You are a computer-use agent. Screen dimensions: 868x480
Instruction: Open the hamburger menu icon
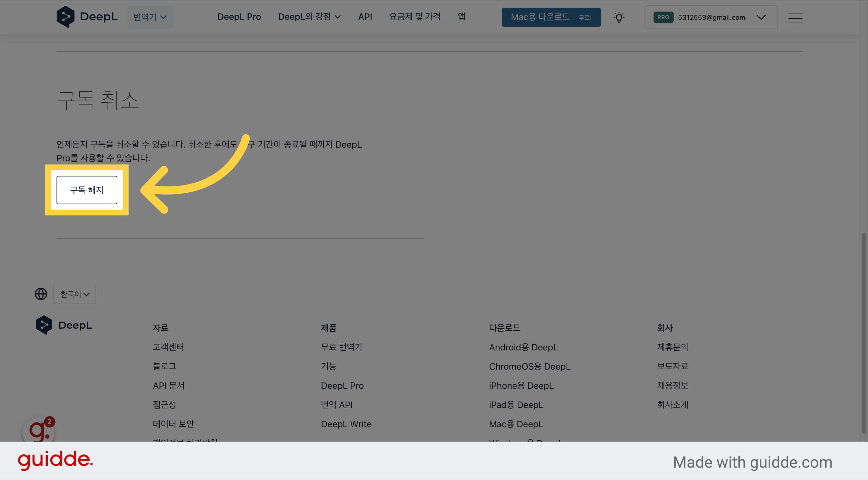pos(795,18)
